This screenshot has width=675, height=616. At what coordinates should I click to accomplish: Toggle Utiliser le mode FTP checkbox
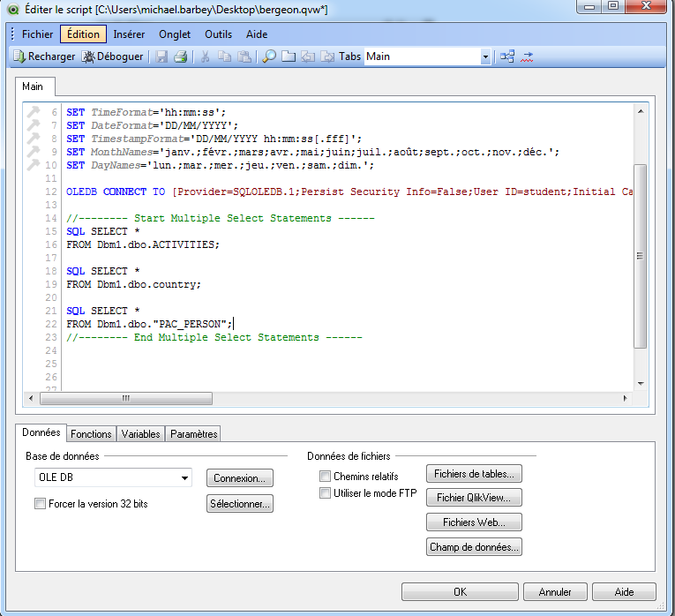[326, 493]
